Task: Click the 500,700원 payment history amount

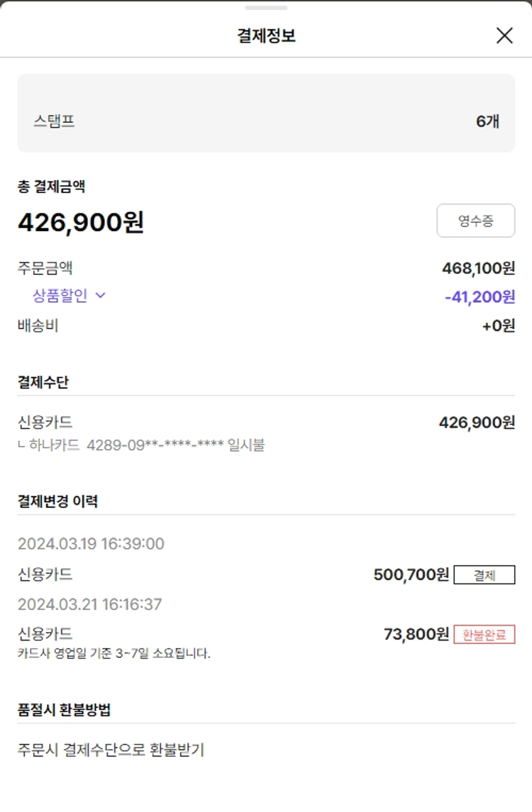Action: [411, 574]
